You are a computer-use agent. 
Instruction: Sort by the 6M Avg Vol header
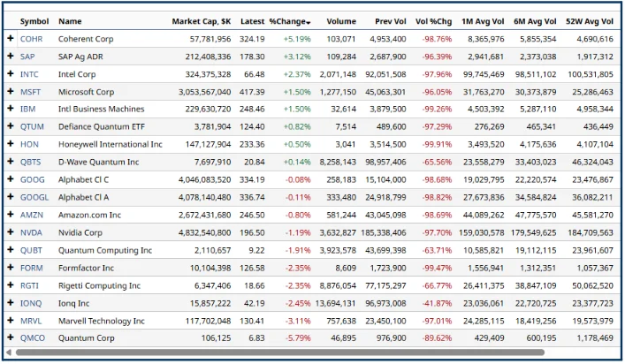pos(535,21)
